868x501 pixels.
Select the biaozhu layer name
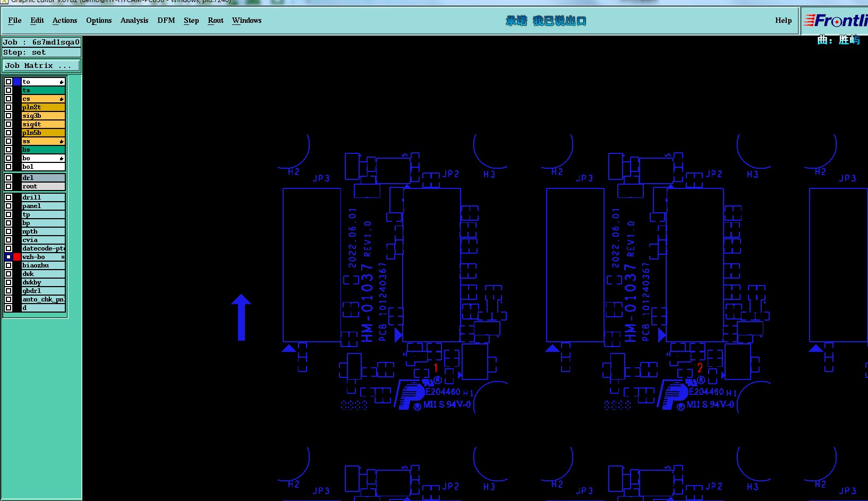click(x=43, y=265)
